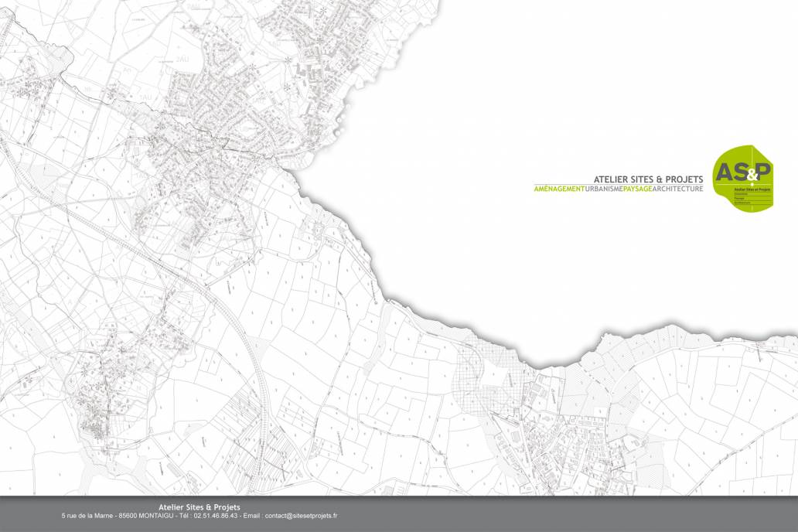Image resolution: width=798 pixels, height=532 pixels.
Task: Click the small 'Atelier Sites et Projets' logo caption
Action: 752,189
